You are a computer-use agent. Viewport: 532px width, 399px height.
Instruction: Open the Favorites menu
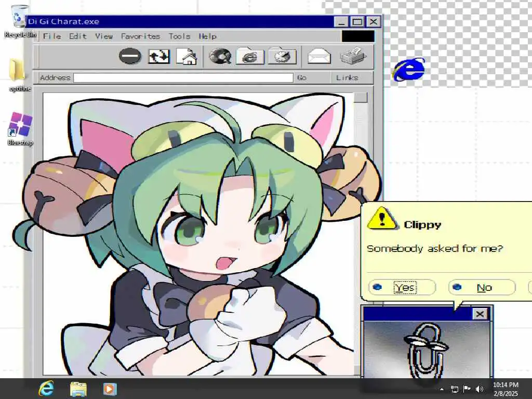click(140, 36)
